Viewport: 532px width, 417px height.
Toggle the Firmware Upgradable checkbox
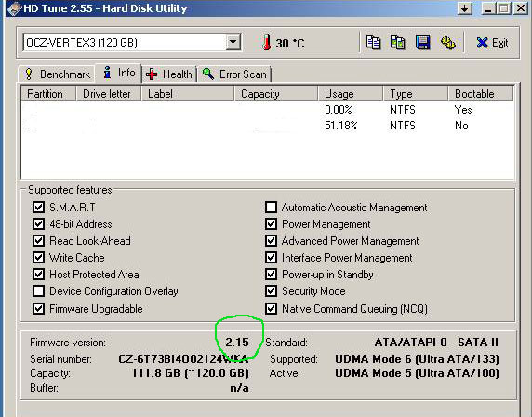tap(38, 309)
